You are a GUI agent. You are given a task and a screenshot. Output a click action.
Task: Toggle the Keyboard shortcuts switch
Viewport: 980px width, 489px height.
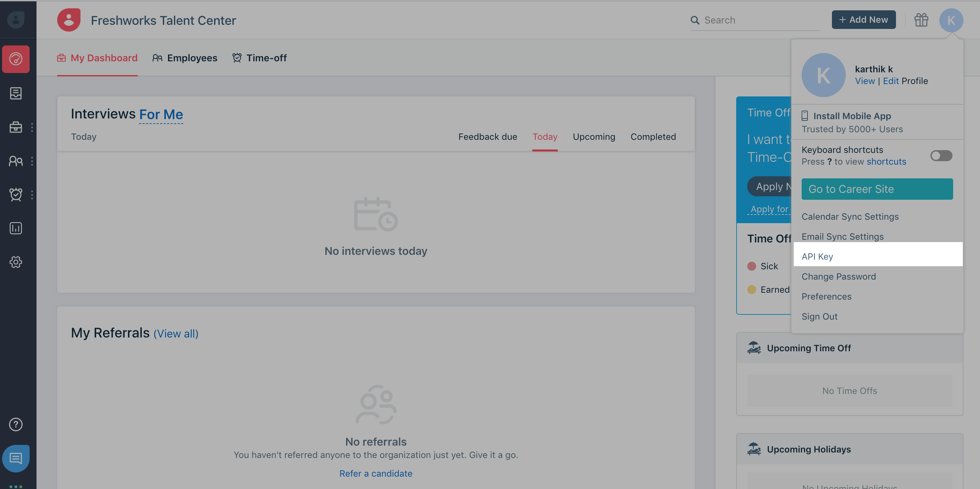[x=941, y=155]
